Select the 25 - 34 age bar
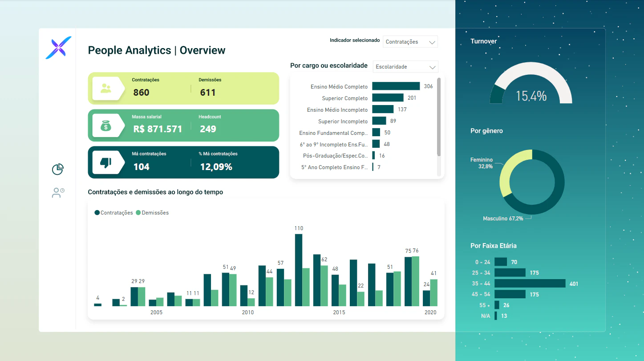The image size is (644, 361). pyautogui.click(x=510, y=273)
